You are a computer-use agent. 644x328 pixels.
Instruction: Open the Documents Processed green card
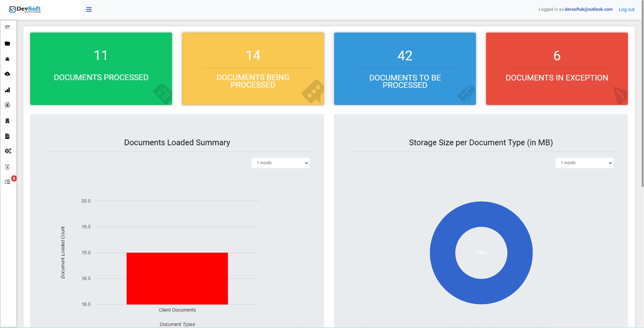pos(101,69)
